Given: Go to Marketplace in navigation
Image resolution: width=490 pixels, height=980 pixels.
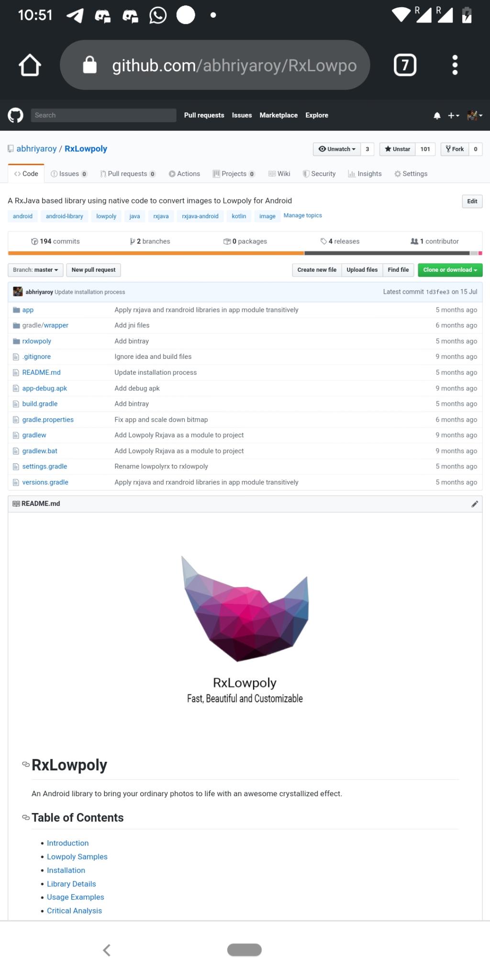Looking at the screenshot, I should coord(278,115).
